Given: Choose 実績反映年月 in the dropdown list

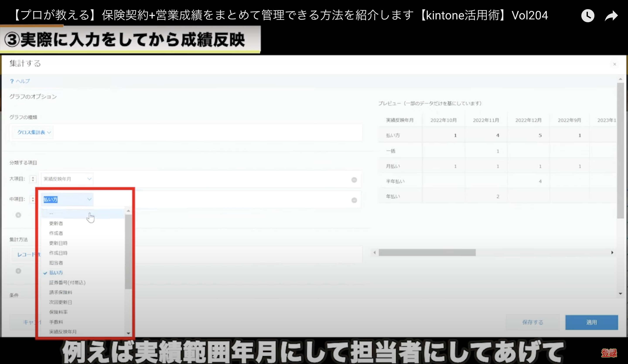Looking at the screenshot, I should (63, 332).
